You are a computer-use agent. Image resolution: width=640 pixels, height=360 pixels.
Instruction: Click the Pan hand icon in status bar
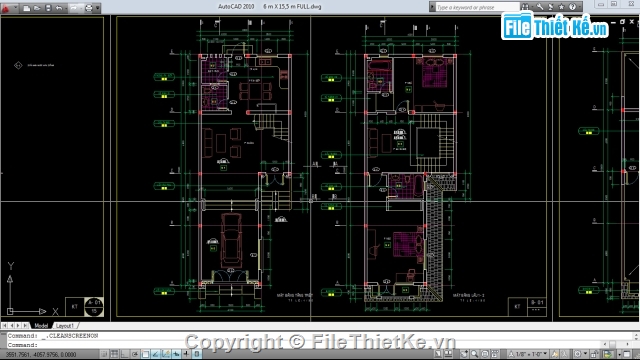point(464,354)
